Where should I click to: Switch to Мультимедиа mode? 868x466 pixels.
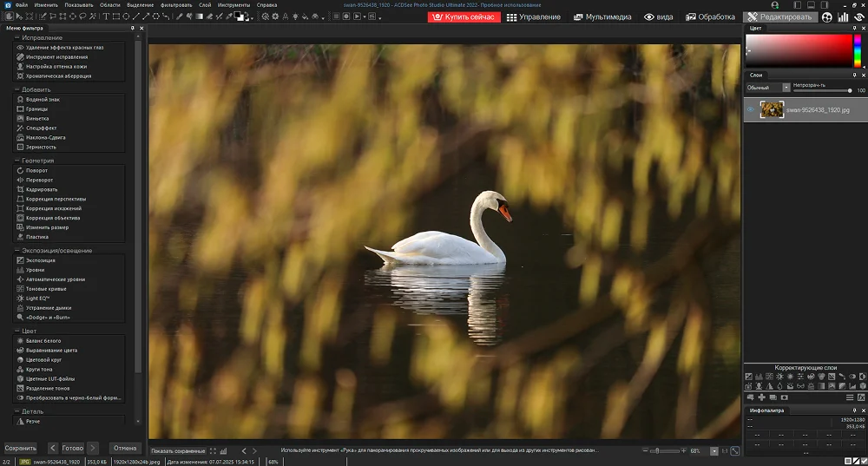pyautogui.click(x=602, y=17)
